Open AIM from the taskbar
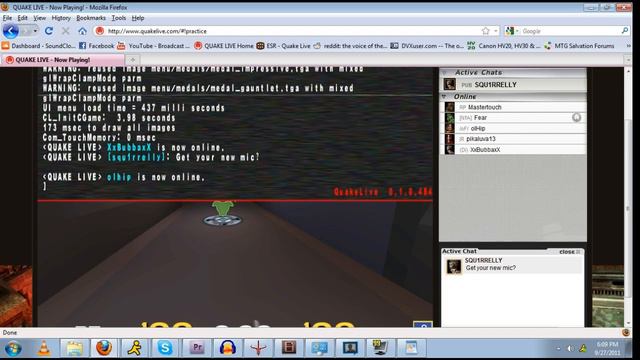 (x=134, y=348)
